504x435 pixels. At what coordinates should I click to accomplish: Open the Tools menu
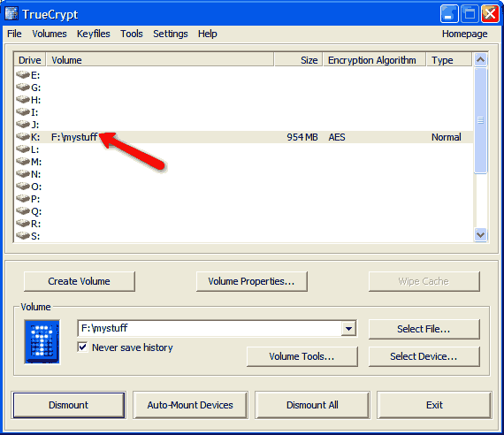132,34
